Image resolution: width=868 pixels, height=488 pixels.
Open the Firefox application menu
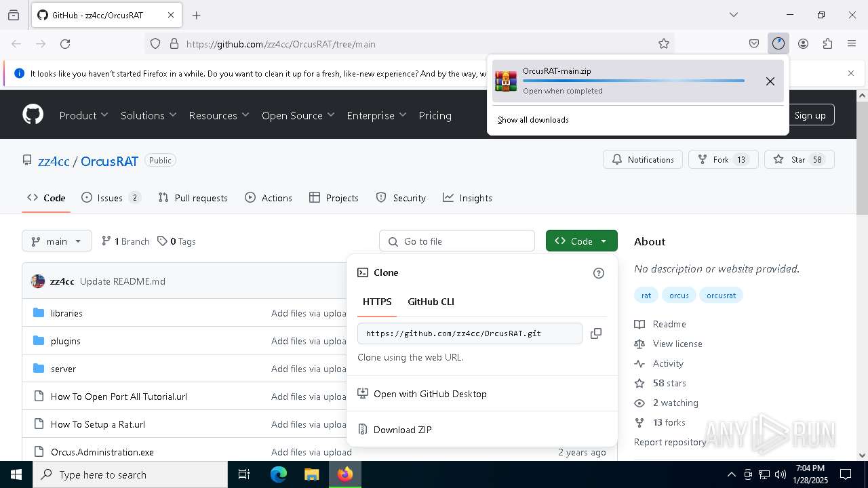[x=852, y=44]
